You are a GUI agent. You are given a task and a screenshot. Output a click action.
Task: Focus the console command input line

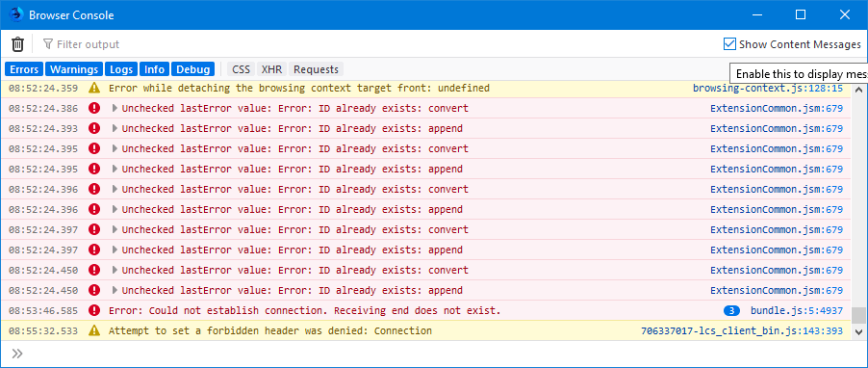click(443, 354)
